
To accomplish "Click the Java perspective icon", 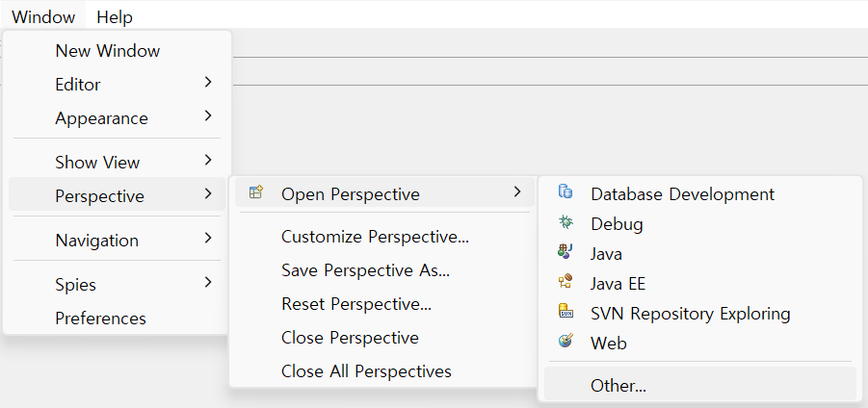I will (x=566, y=253).
